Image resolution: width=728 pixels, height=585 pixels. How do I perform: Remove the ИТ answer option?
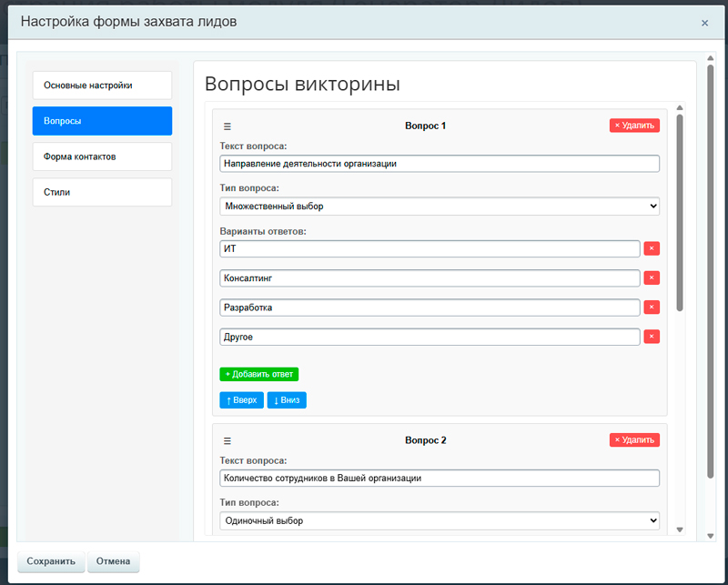[x=652, y=248]
